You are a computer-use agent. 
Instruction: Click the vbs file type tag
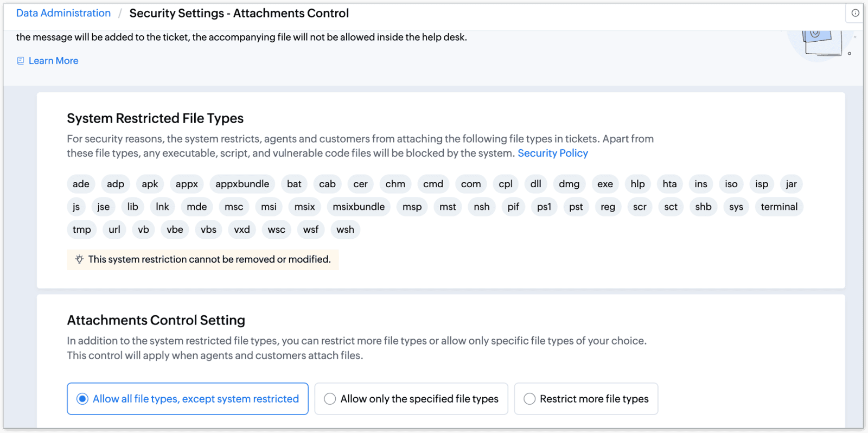click(208, 230)
